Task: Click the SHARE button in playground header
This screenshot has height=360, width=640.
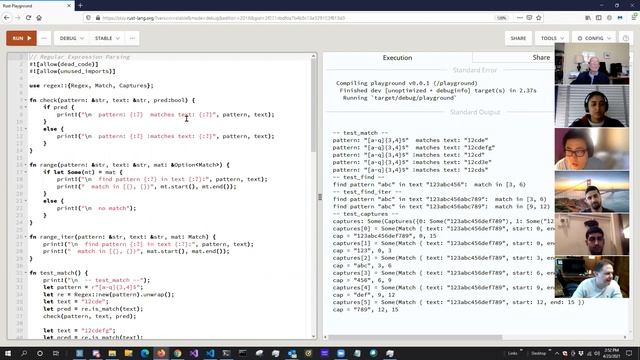Action: (518, 38)
